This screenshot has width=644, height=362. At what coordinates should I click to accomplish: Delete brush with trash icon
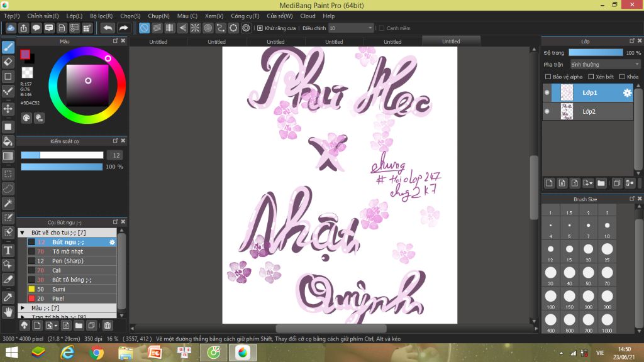[x=108, y=326]
